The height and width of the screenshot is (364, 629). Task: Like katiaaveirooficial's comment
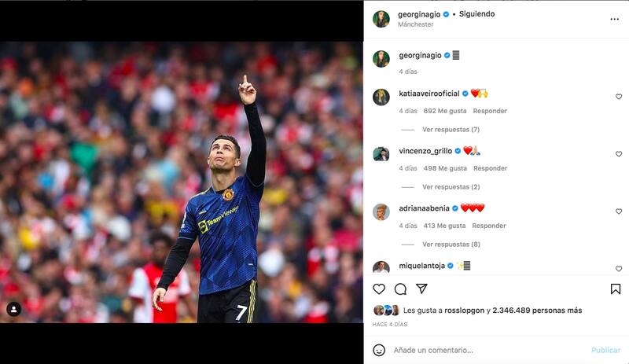pyautogui.click(x=619, y=97)
